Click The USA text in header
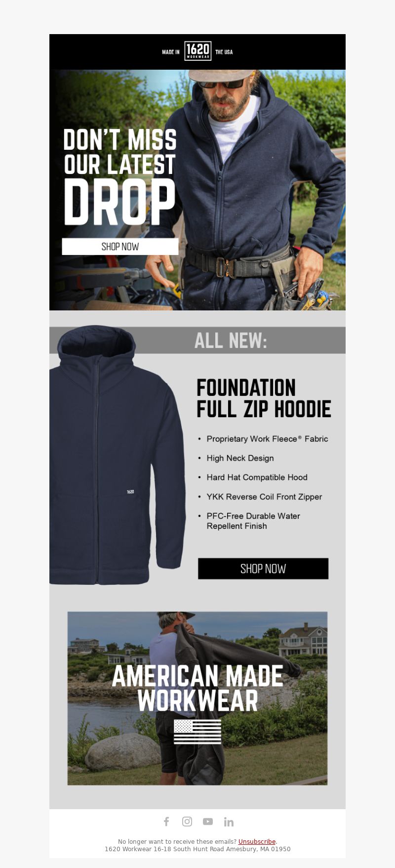395x868 pixels. (224, 52)
